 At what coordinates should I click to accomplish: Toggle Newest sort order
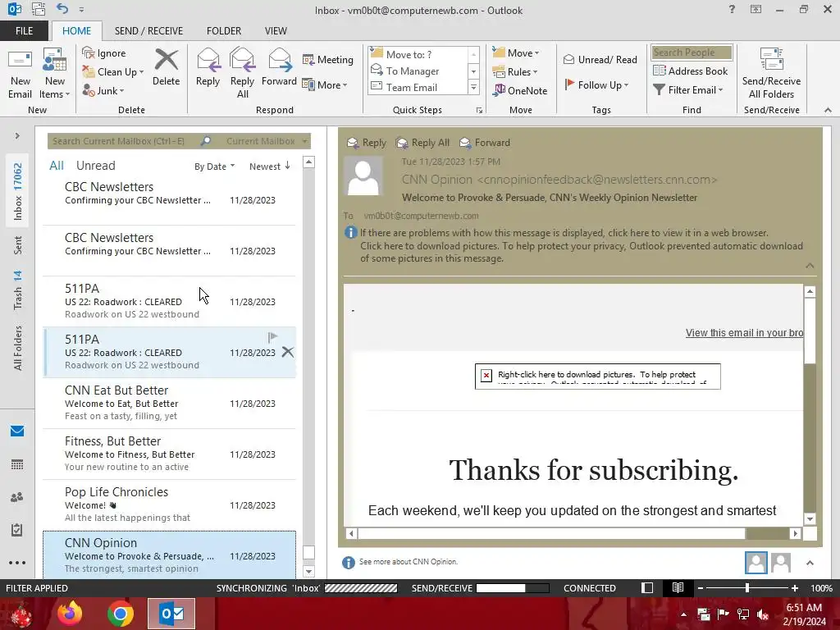tap(269, 167)
